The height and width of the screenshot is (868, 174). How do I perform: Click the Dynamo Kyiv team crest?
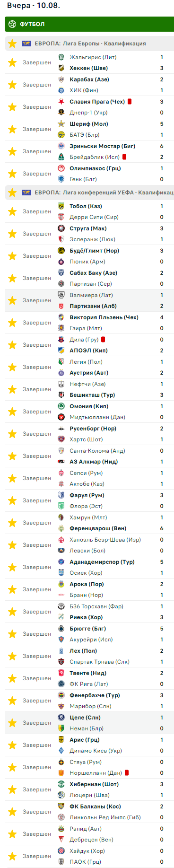[61, 751]
